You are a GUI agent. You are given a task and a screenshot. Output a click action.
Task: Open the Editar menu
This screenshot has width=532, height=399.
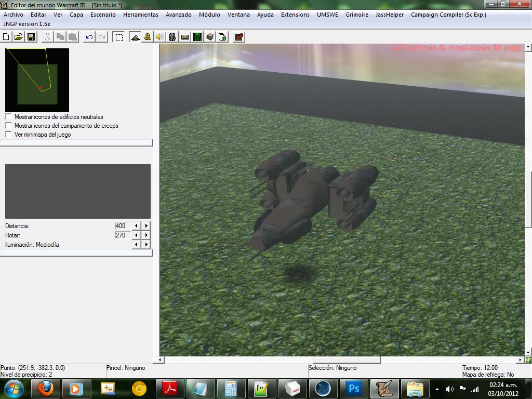point(38,15)
